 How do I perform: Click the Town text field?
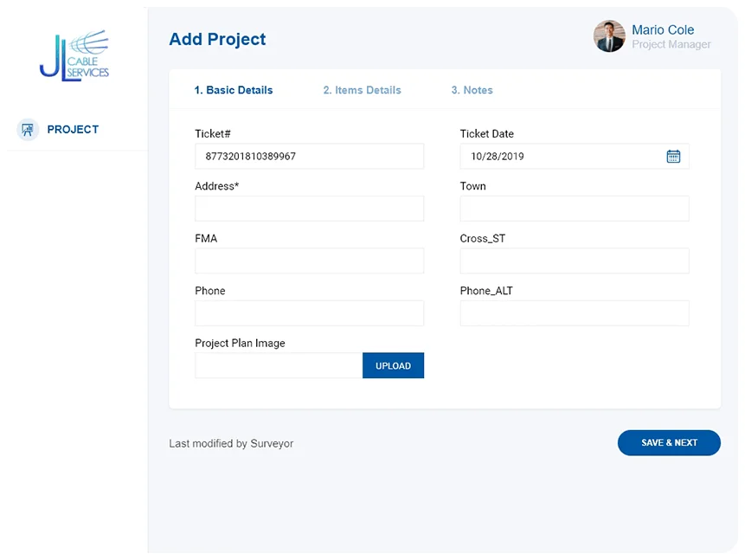click(x=574, y=209)
